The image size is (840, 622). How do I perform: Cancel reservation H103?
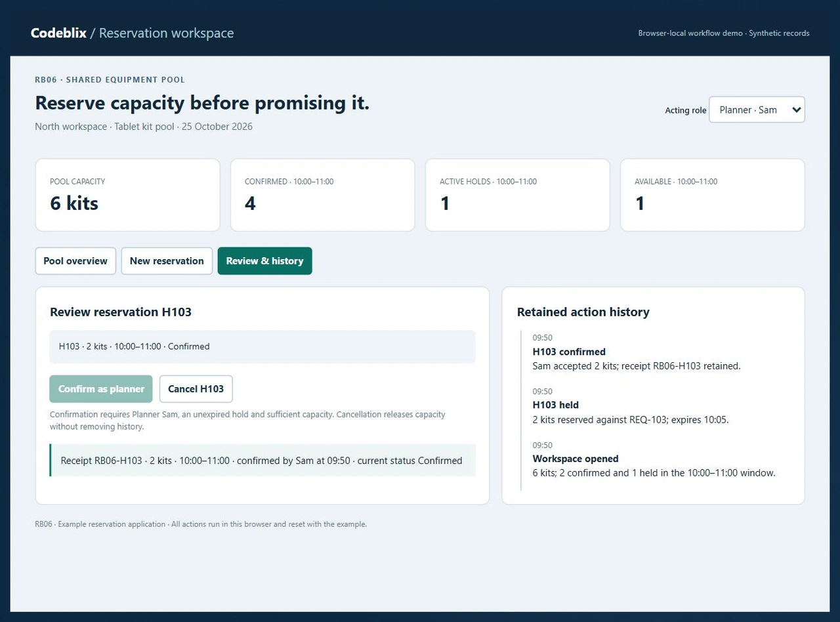196,388
